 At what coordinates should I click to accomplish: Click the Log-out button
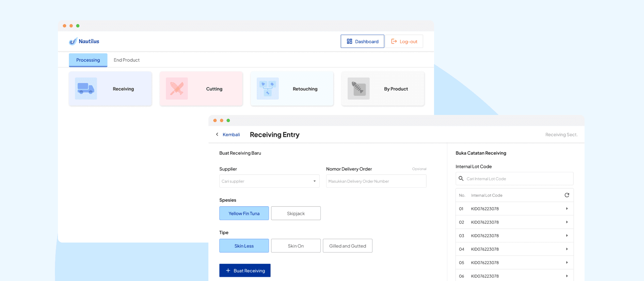coord(404,41)
